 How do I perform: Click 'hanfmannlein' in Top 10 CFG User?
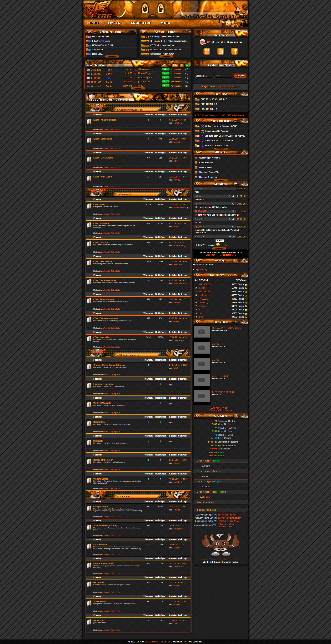point(205,295)
